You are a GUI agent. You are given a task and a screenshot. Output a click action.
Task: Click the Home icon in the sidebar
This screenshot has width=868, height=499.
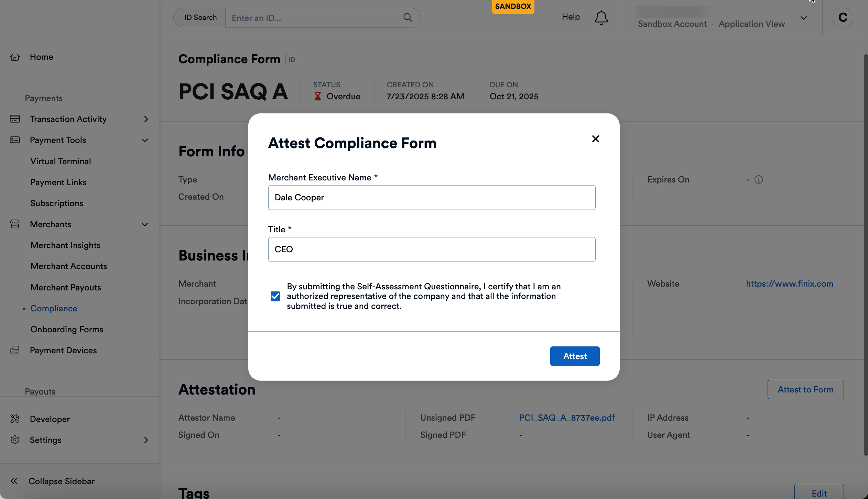(15, 57)
